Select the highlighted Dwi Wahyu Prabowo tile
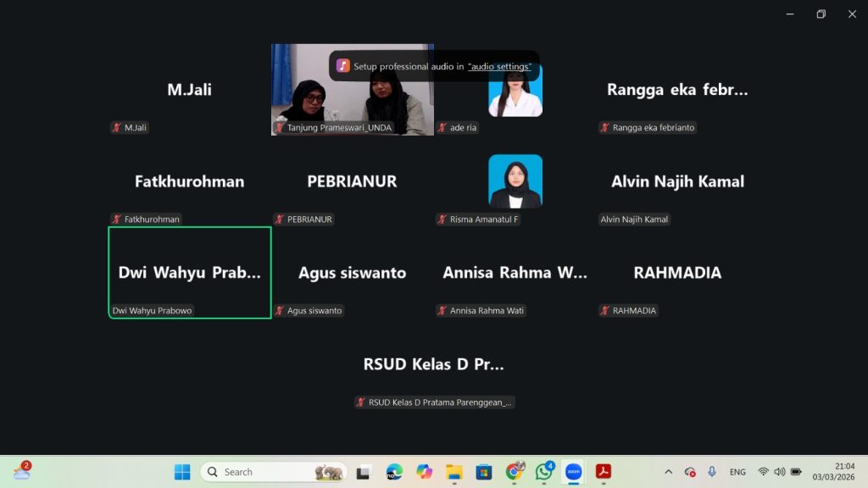 pos(189,272)
